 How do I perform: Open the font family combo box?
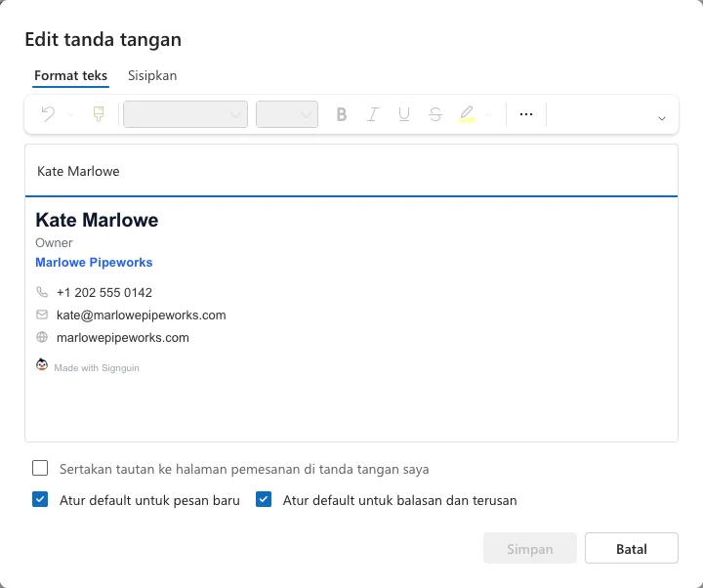pos(186,114)
